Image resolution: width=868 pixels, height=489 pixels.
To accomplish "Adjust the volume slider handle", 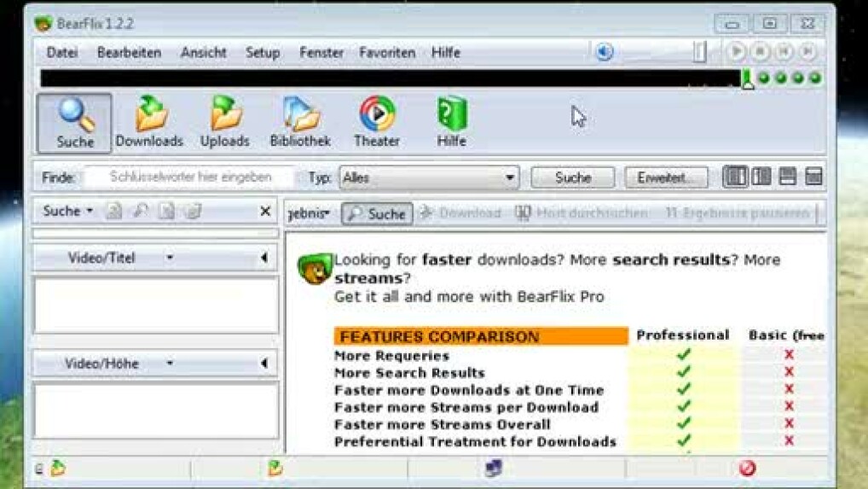I will click(x=699, y=52).
